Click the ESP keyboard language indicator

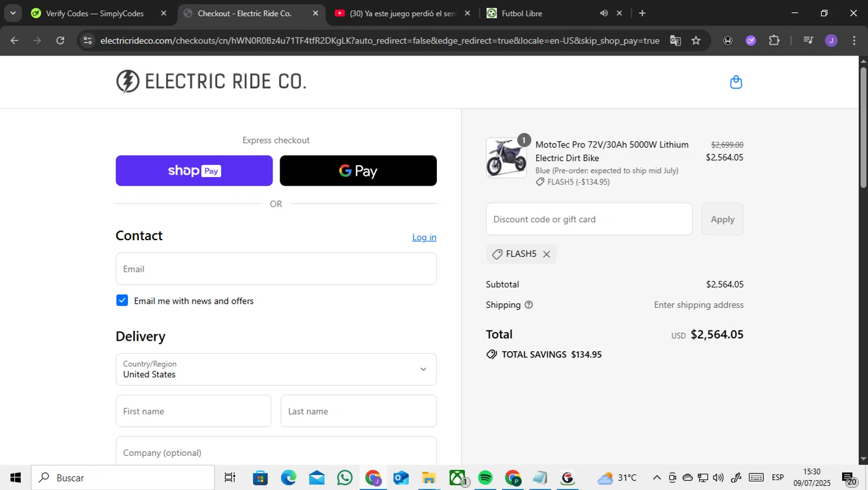pos(778,478)
